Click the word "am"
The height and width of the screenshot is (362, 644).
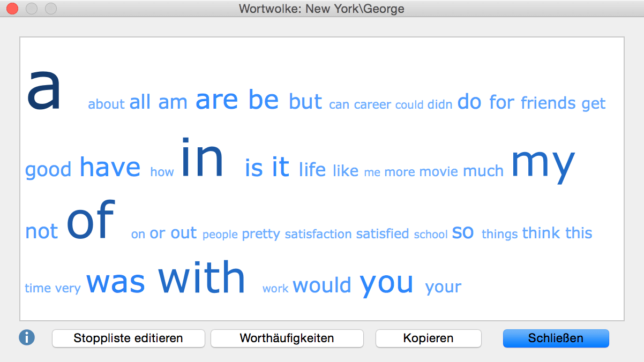[173, 103]
